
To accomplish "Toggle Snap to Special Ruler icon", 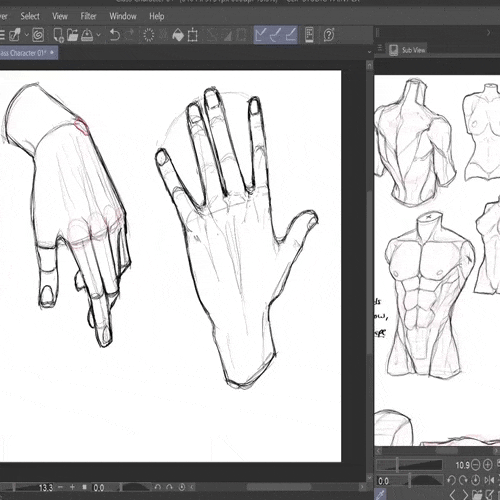I will tap(276, 35).
